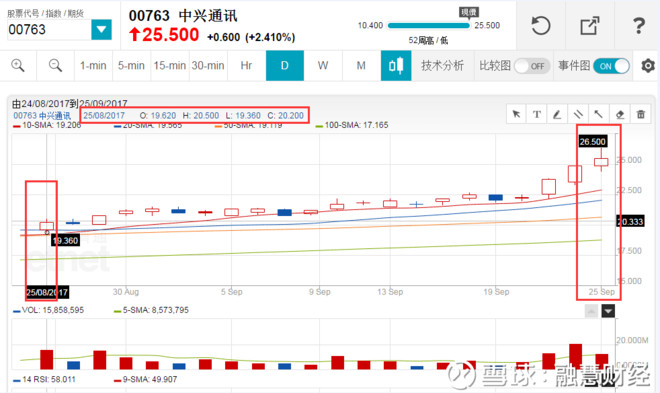Click the 30 Aug date axis label
The width and height of the screenshot is (660, 393).
(x=125, y=292)
